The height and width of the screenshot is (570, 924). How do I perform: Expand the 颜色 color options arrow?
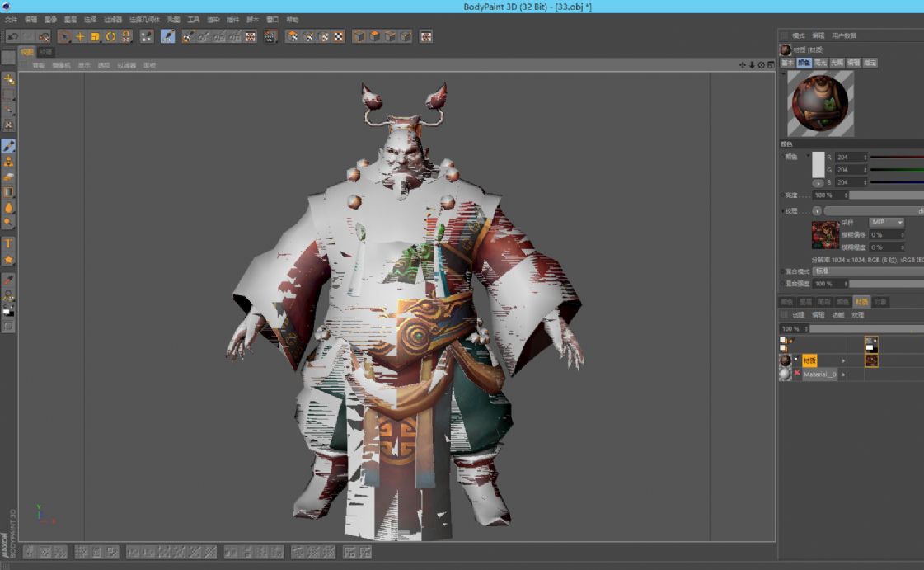[808, 156]
